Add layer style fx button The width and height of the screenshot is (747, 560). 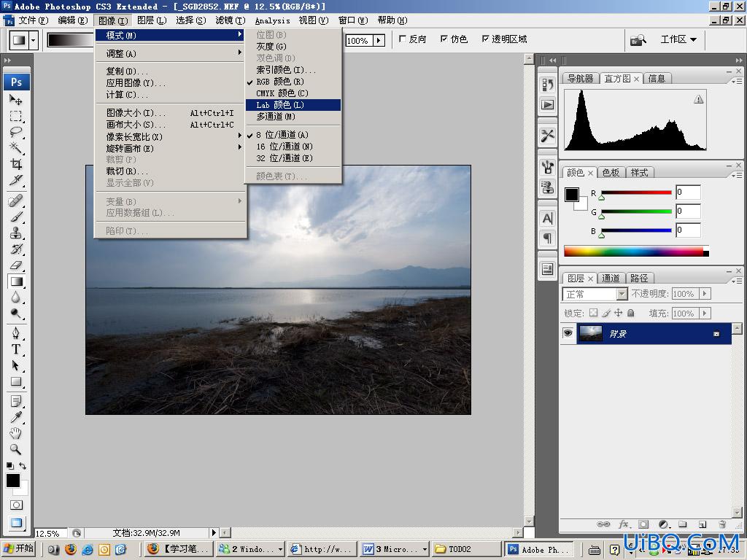pos(624,524)
